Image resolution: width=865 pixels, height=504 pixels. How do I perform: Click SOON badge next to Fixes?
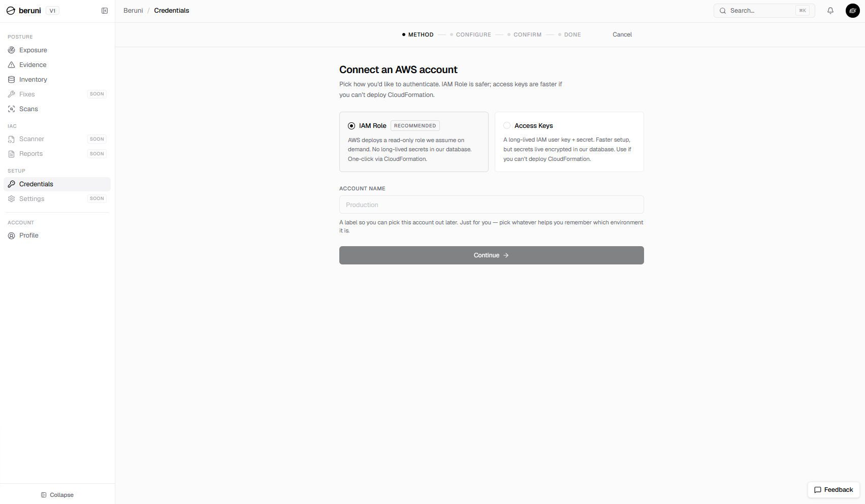pyautogui.click(x=97, y=94)
